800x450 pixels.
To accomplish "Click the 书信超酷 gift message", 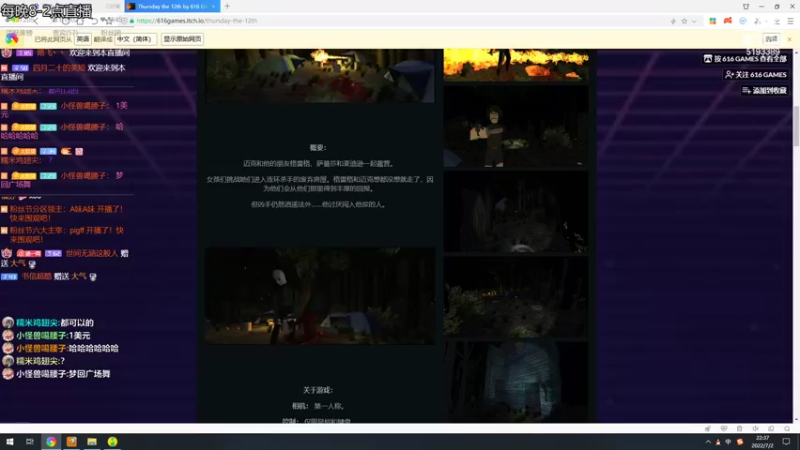I will (x=49, y=276).
